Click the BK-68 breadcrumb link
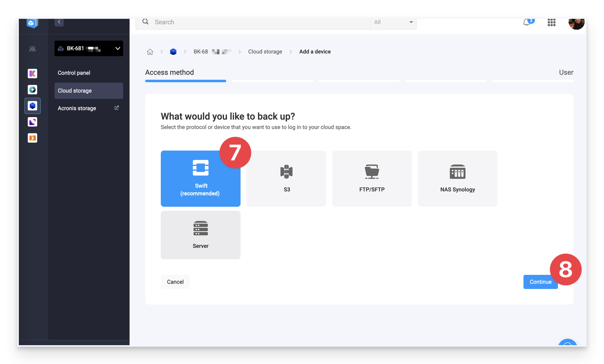604x364 pixels. pos(213,52)
